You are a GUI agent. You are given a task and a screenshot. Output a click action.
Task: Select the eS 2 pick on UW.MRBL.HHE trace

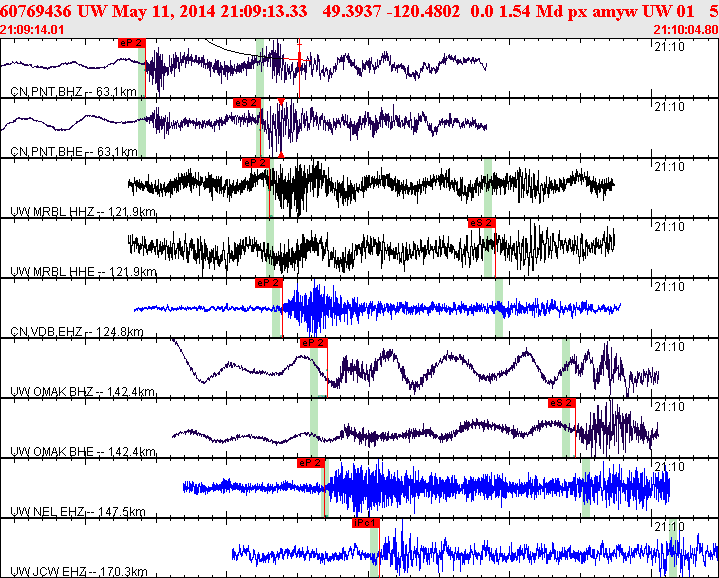pyautogui.click(x=481, y=223)
